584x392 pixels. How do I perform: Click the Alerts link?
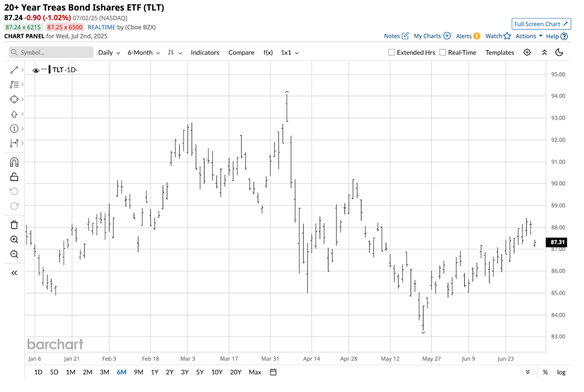pos(464,36)
